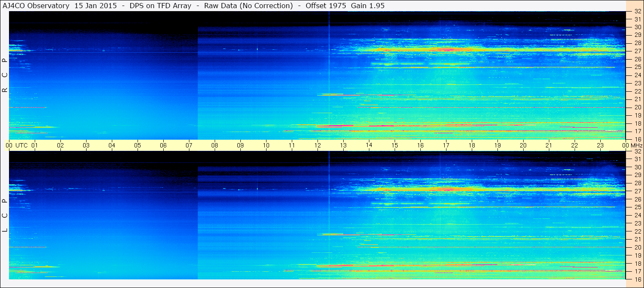Screen dimensions: 644x288
Task: Click Raw Data (No Correction) text
Action: [x=249, y=6]
